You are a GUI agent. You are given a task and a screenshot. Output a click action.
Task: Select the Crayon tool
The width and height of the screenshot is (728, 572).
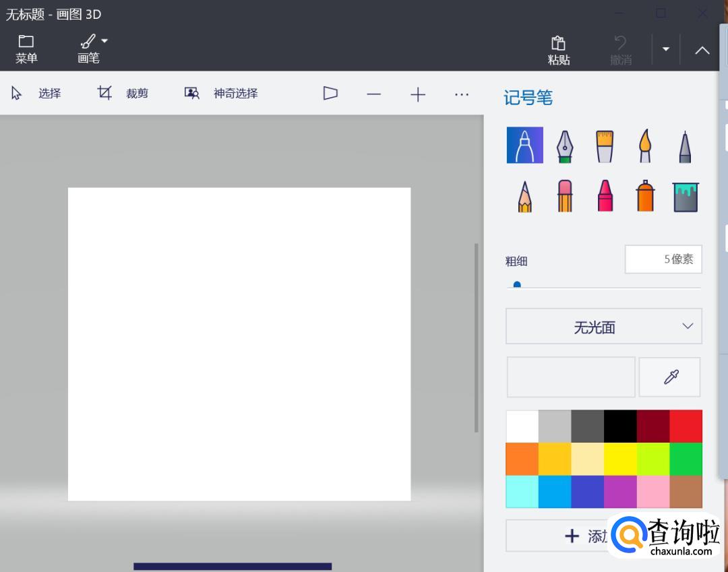pos(605,196)
